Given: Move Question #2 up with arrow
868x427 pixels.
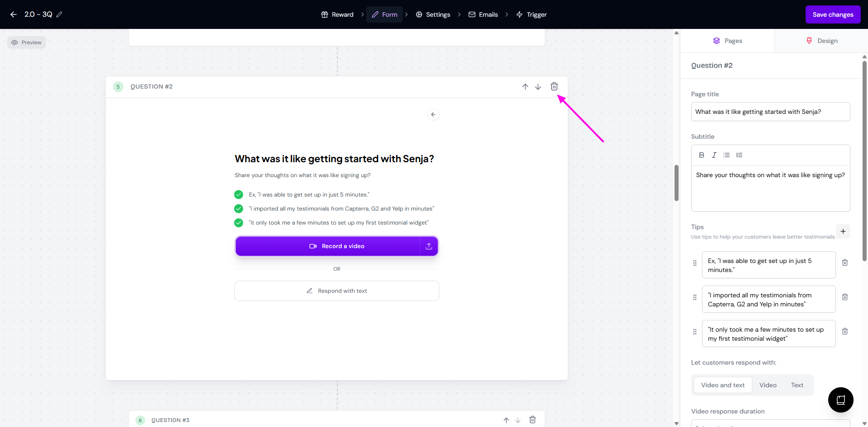Looking at the screenshot, I should pos(525,87).
